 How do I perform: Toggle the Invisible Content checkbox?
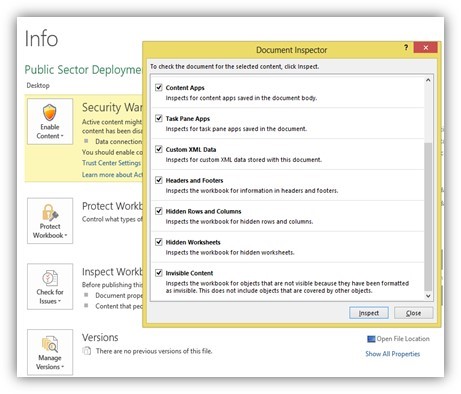point(159,273)
